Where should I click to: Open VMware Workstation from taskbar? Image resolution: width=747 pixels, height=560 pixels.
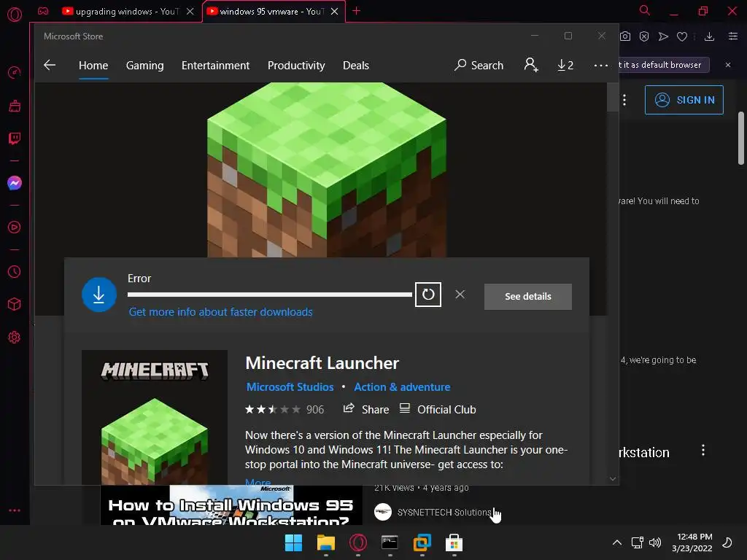(422, 542)
